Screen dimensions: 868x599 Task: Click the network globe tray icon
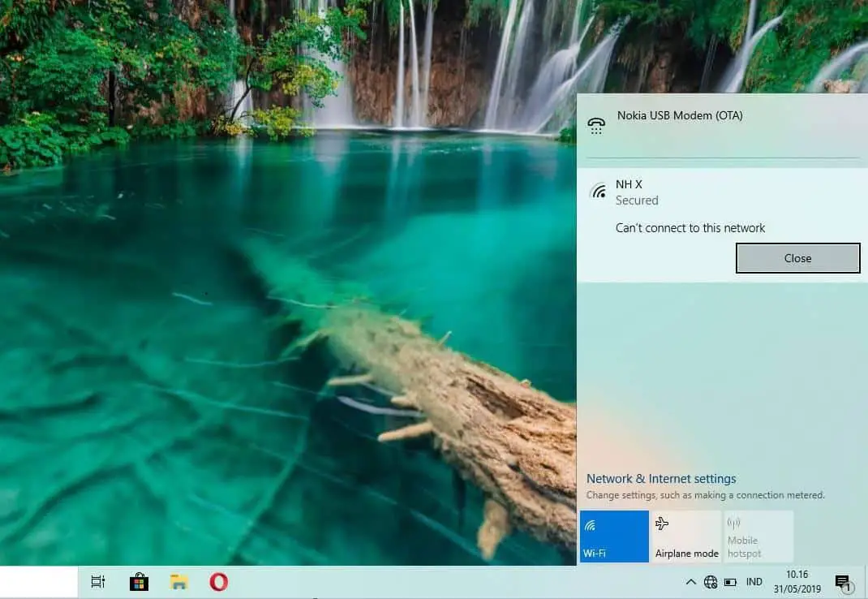pos(711,582)
